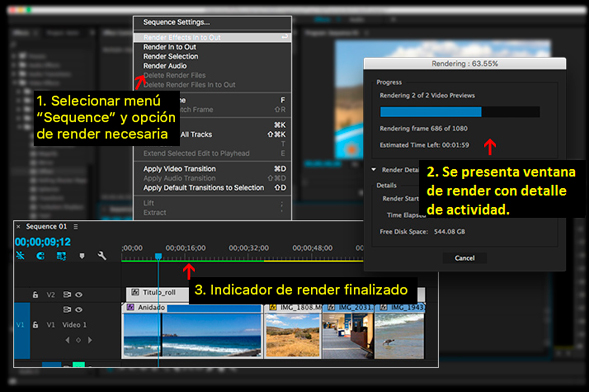Hide track V2 using eye icon

[79, 295]
